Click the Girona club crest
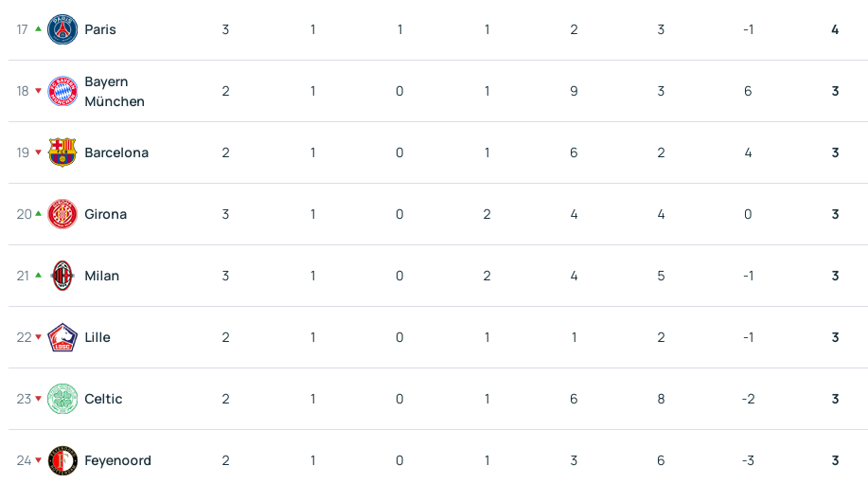Screen dimensions: 868x484 pos(62,214)
